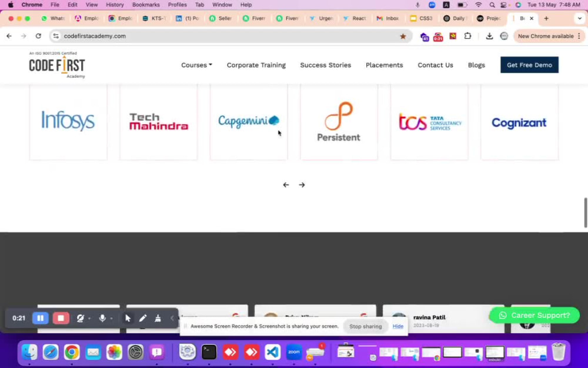Select the pencil annotation tool
The image size is (588, 368).
142,318
